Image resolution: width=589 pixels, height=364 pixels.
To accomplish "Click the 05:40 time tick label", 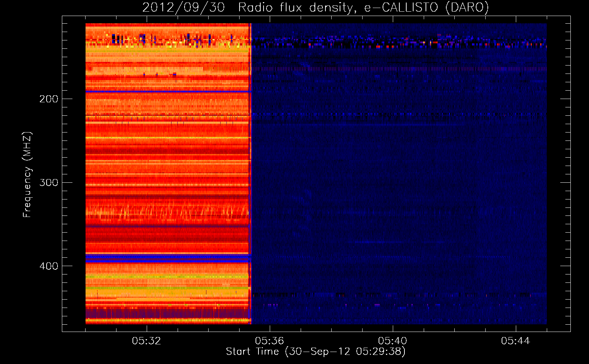I will point(393,341).
